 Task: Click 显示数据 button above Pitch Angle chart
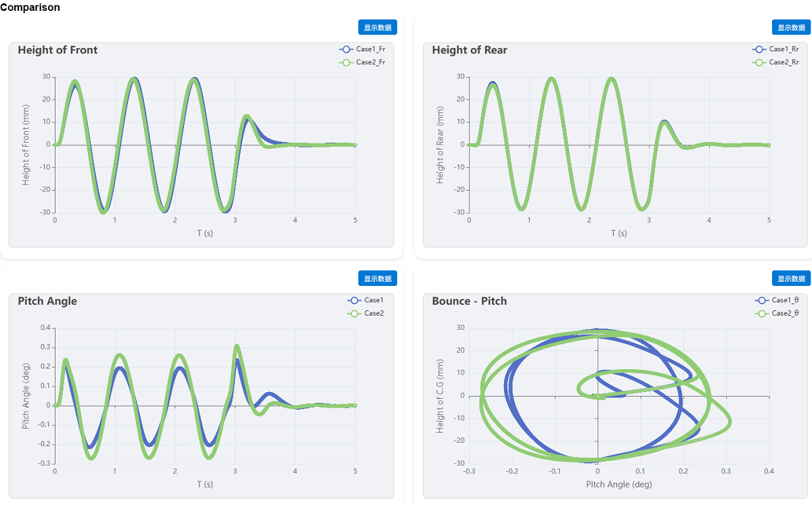(378, 279)
